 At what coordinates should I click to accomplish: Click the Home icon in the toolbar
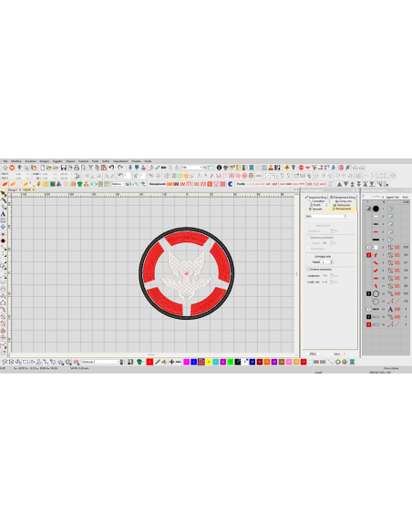[5, 168]
